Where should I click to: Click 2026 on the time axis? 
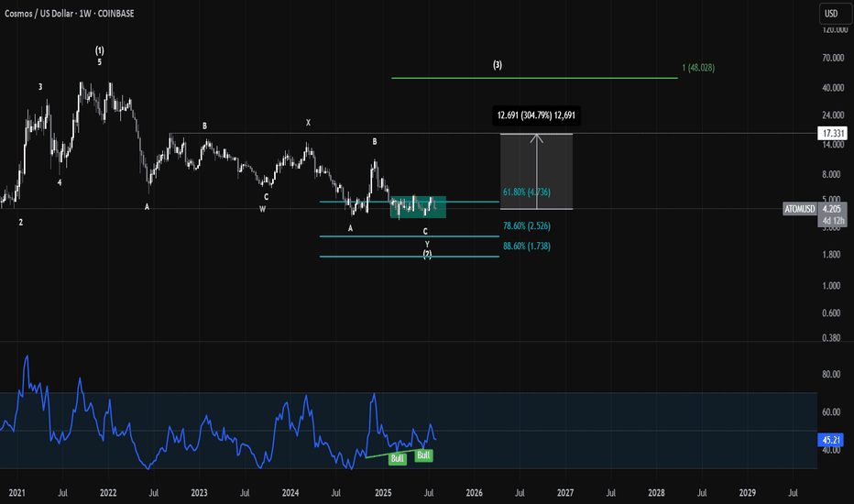pyautogui.click(x=474, y=493)
